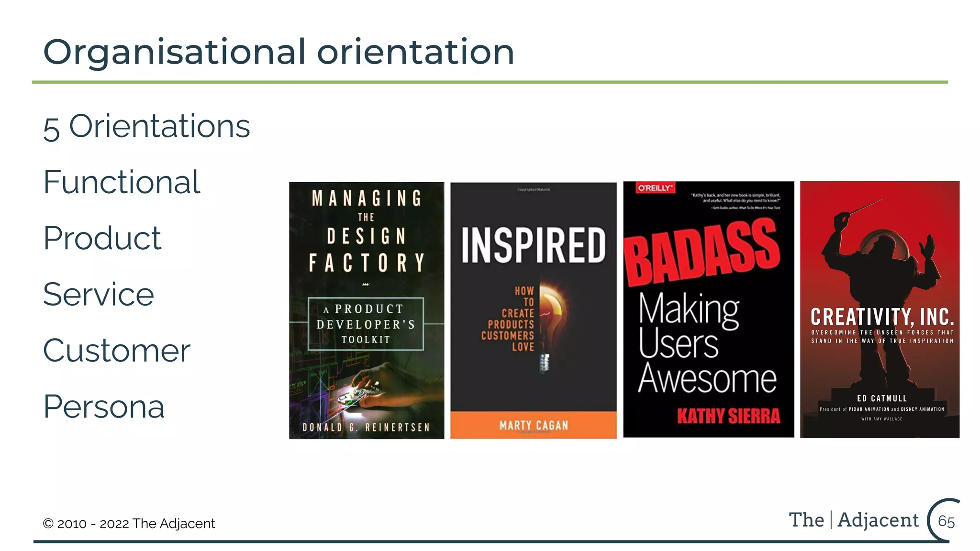The image size is (980, 551).
Task: Click the slide number 65 circle
Action: (x=946, y=521)
